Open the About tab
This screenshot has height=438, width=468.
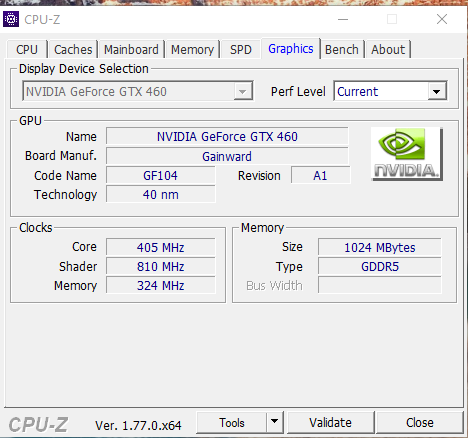pos(388,50)
